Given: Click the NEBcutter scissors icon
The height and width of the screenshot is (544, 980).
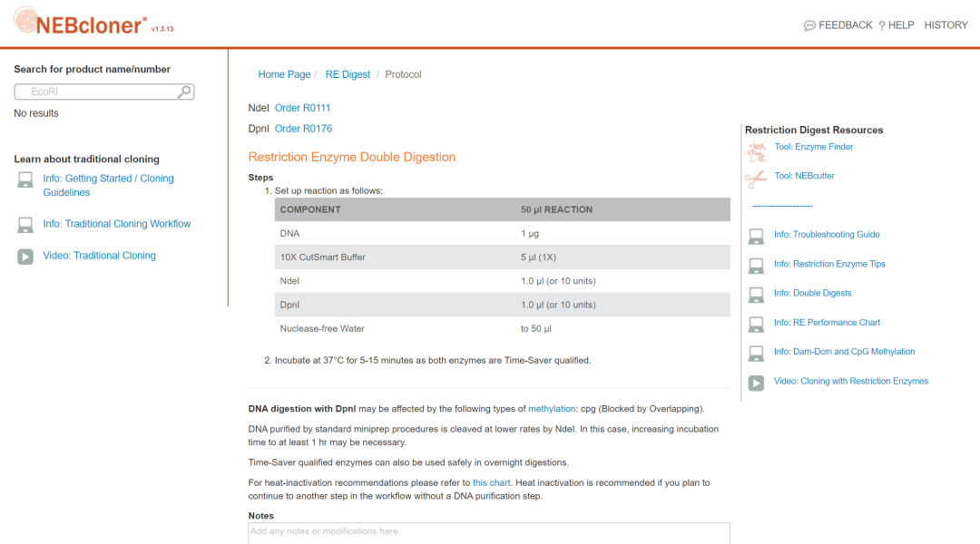Looking at the screenshot, I should (x=756, y=180).
